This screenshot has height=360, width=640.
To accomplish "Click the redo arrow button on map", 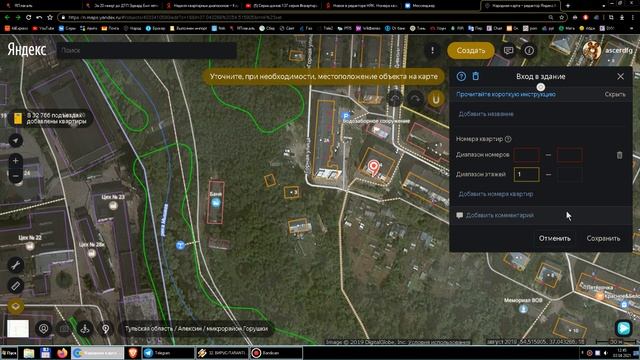I will pos(415,99).
